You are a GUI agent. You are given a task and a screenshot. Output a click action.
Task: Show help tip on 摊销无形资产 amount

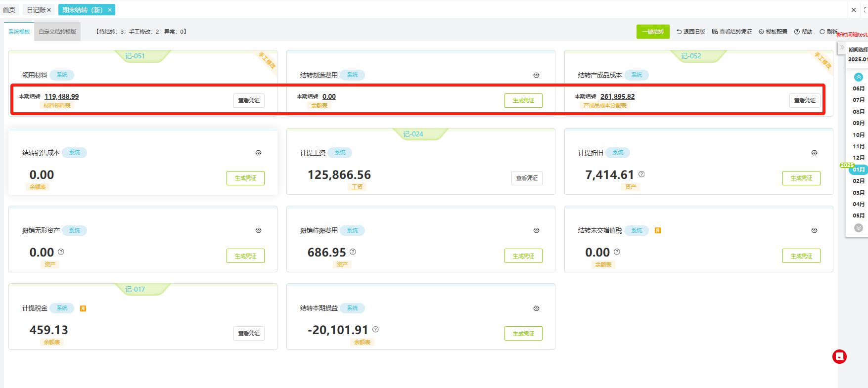61,252
